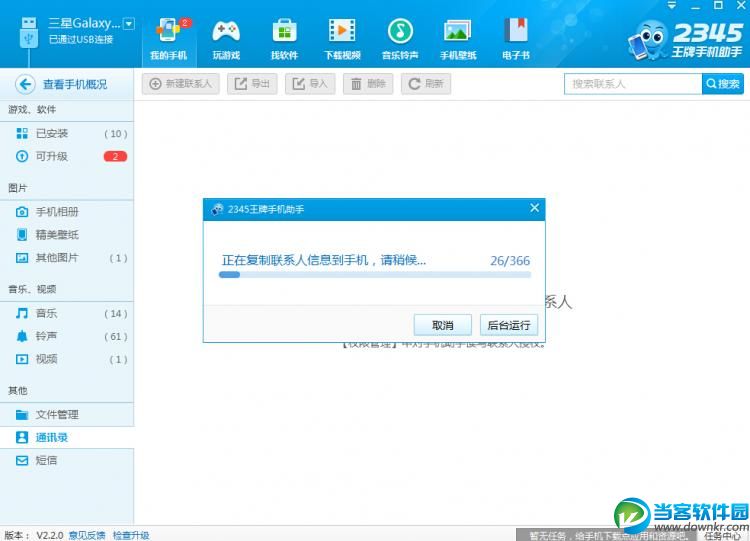Open 短信 in sidebar
Viewport: 750px width, 541px height.
tap(67, 460)
